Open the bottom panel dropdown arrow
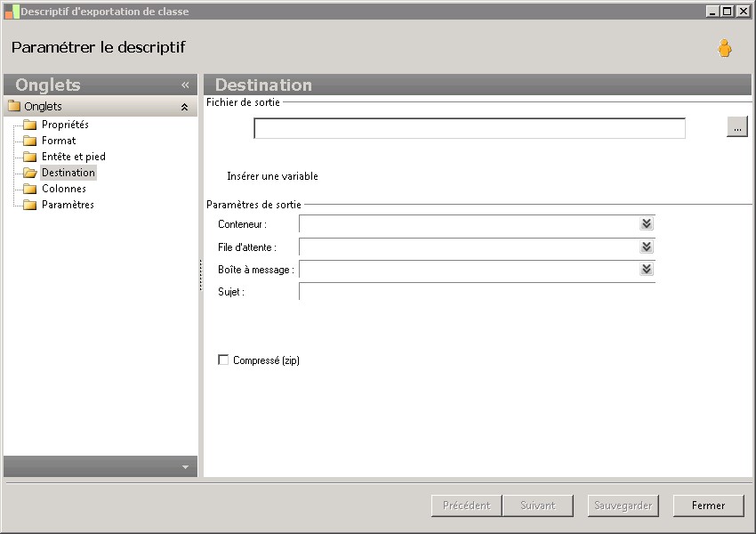Viewport: 756px width, 534px height. tap(185, 467)
